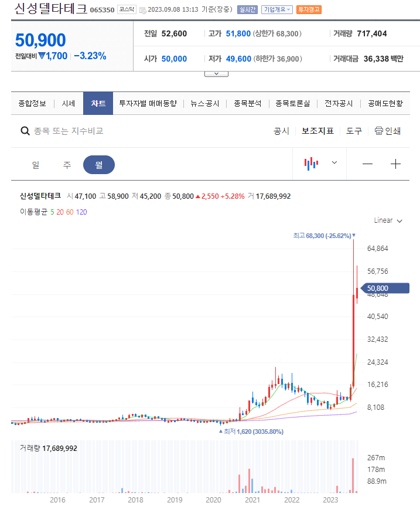Click the printer icon next to 인쇄
Screen dimensions: 420x506
coord(379,131)
